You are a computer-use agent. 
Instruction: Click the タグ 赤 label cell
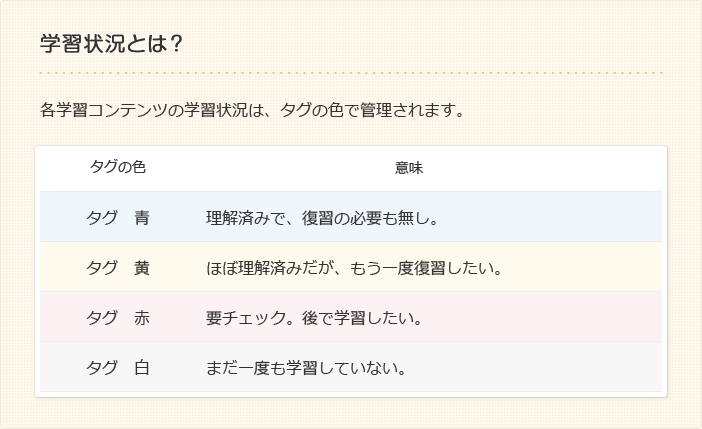(x=118, y=318)
